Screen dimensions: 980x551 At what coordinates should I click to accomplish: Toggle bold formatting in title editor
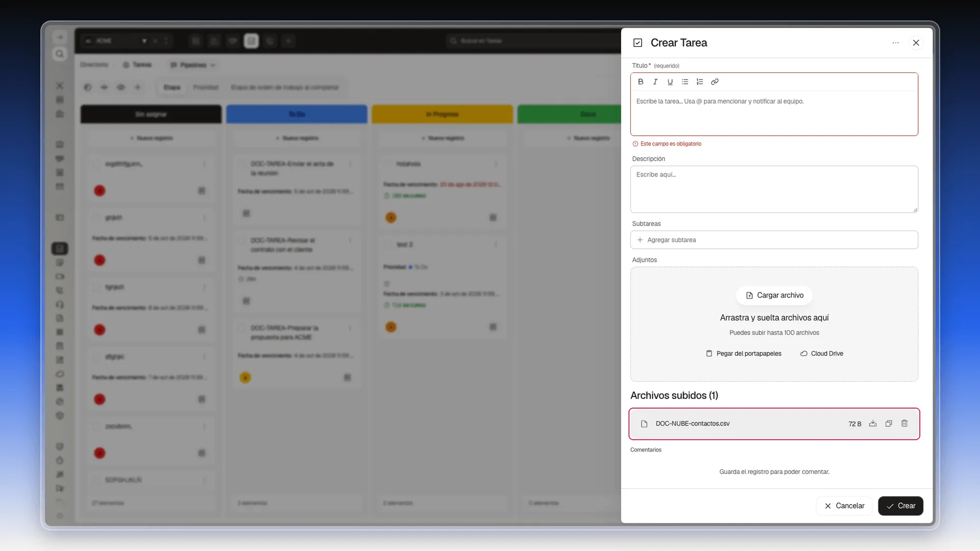pyautogui.click(x=641, y=82)
